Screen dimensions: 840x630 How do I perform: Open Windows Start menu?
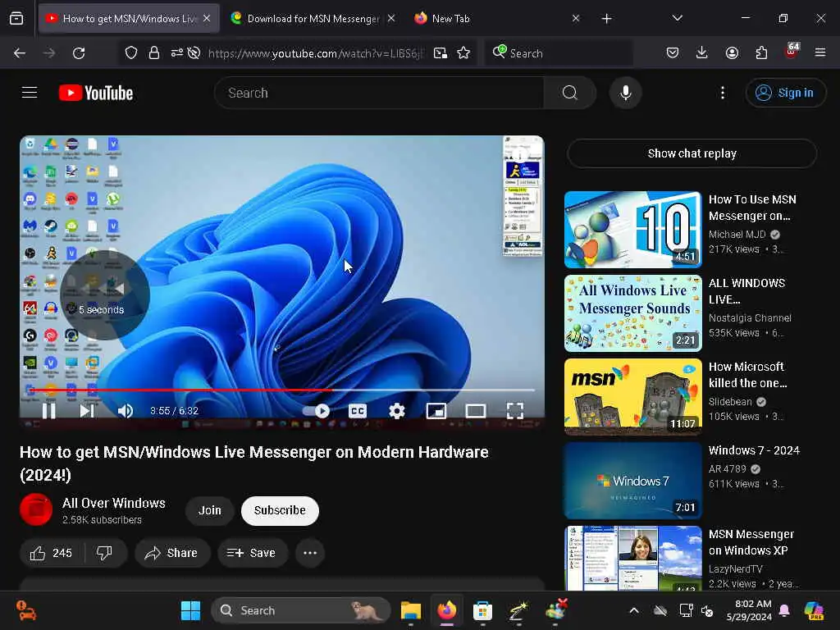pyautogui.click(x=190, y=610)
